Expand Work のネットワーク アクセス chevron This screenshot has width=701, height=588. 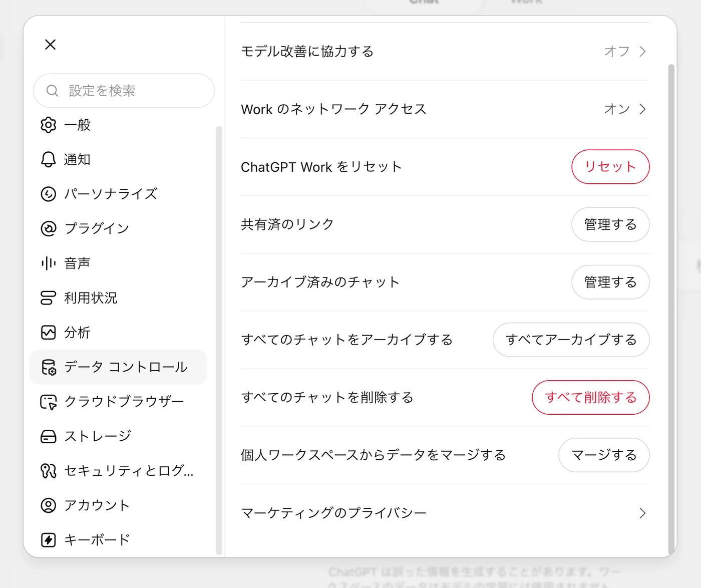[x=642, y=109]
